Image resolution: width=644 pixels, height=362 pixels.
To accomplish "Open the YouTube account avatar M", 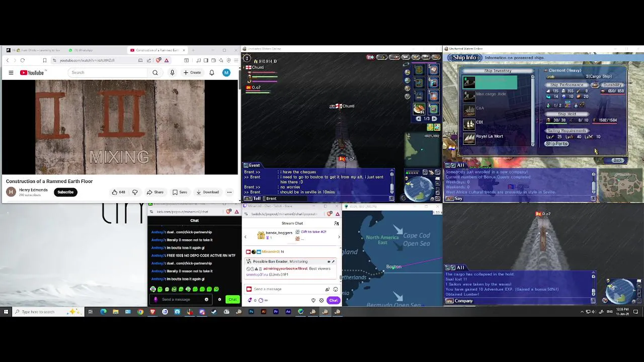I will [x=226, y=73].
